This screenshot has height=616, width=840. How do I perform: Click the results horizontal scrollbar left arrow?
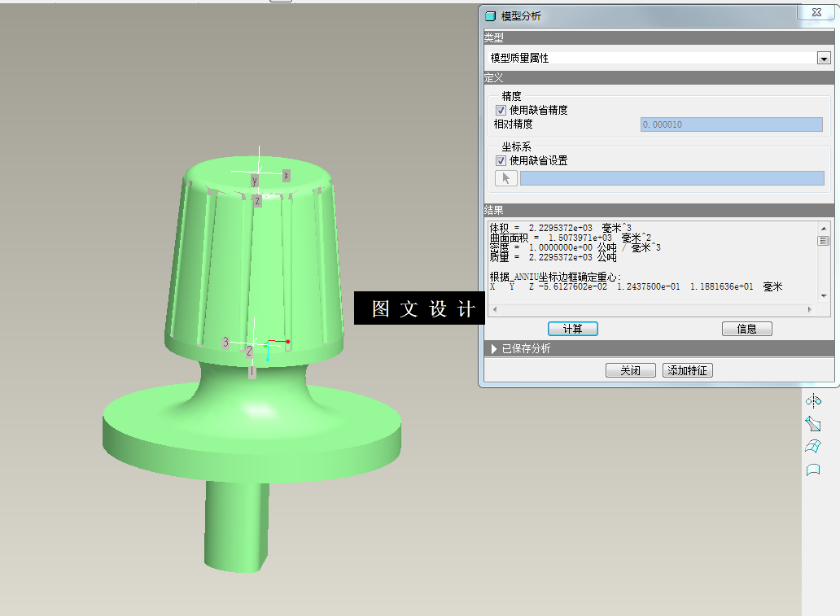pyautogui.click(x=494, y=309)
